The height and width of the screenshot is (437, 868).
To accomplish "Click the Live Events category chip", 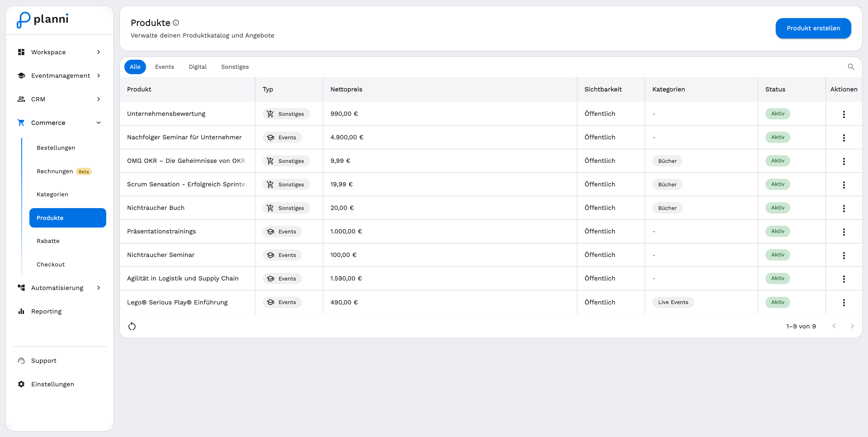I will [x=673, y=302].
